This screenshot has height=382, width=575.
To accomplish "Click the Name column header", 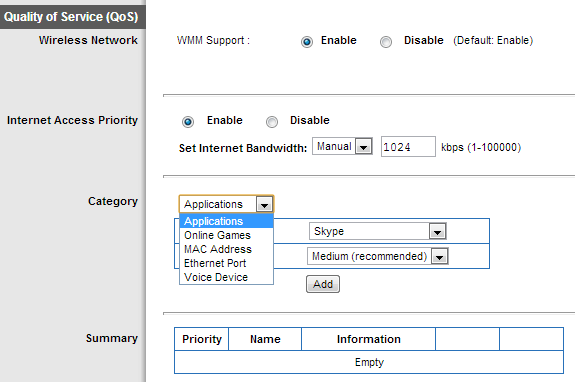I will coord(265,339).
